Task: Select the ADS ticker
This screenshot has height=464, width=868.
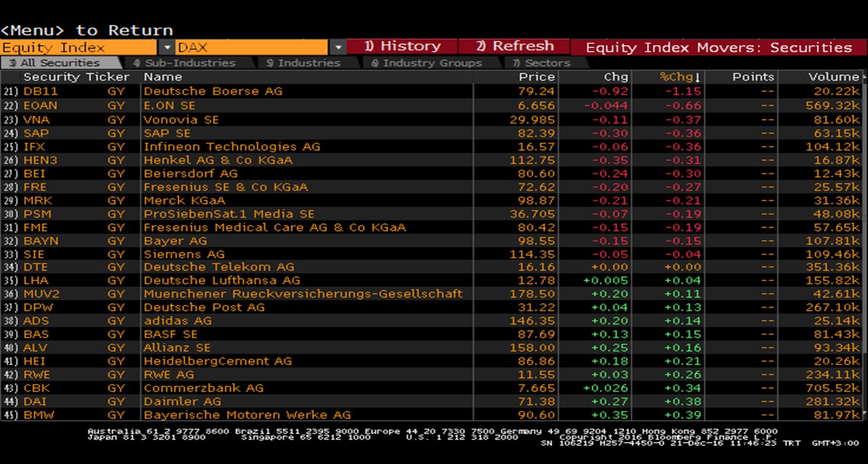Action: [37, 321]
